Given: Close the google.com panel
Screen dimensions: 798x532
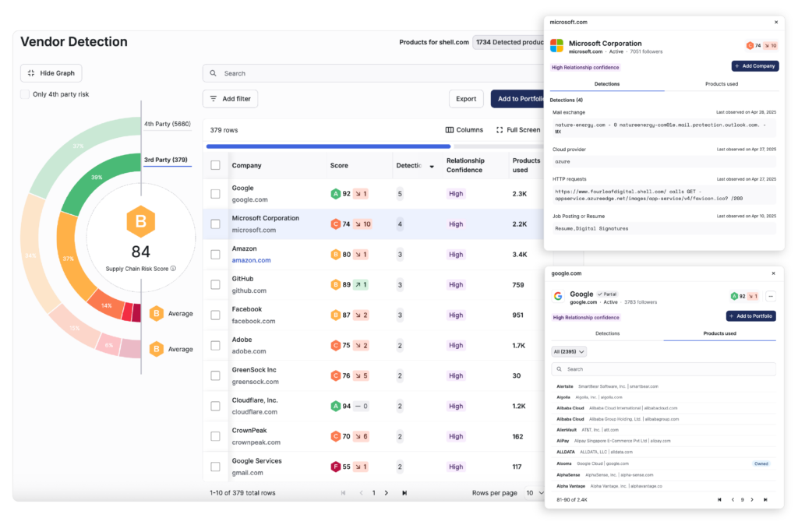Looking at the screenshot, I should click(774, 273).
